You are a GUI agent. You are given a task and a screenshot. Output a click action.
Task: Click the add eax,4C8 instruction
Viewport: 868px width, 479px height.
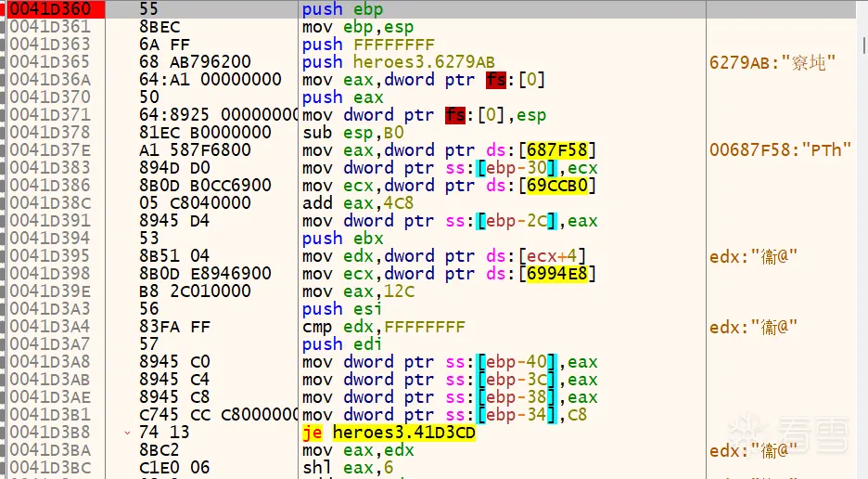[x=353, y=203]
